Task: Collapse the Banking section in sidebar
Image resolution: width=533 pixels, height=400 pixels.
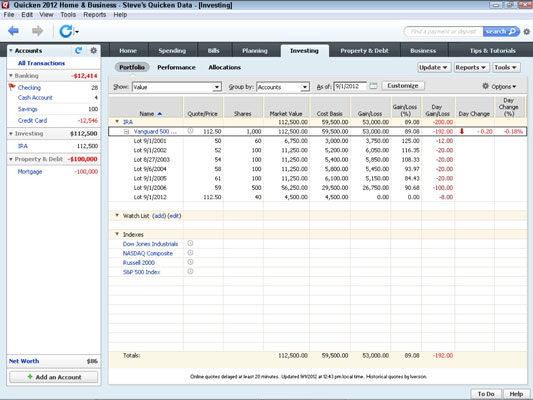Action: (x=11, y=76)
